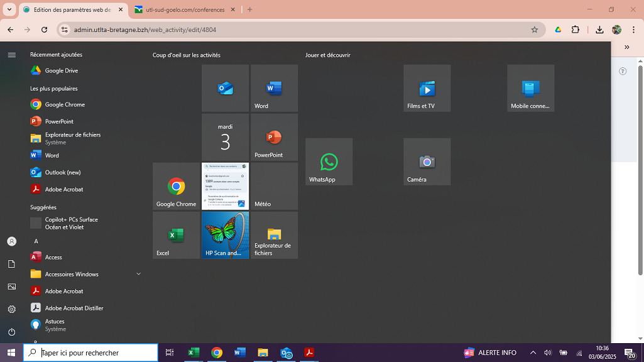Launch the Excel tile
Viewport: 644px width, 362px height.
click(x=176, y=235)
